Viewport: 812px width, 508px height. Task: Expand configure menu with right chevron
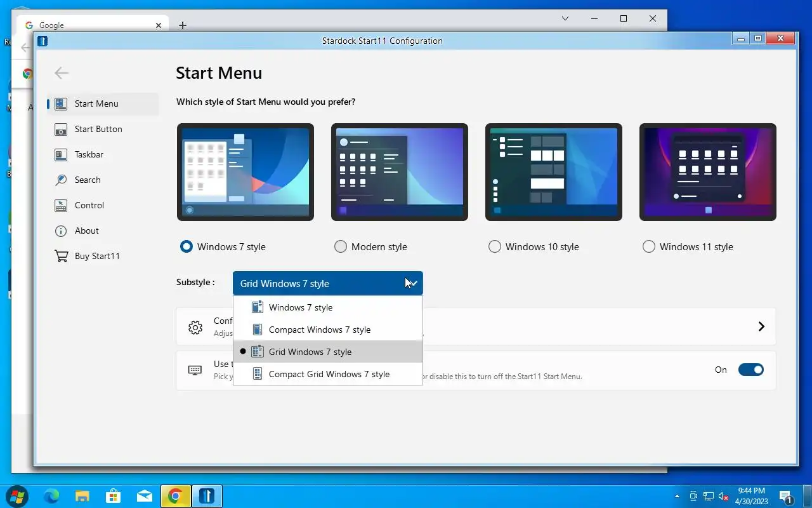(761, 326)
